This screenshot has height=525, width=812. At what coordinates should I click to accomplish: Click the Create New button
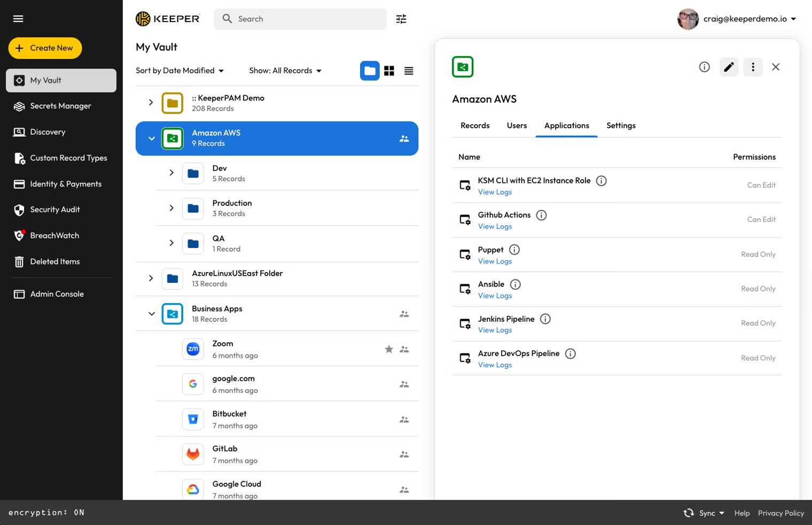[x=45, y=48]
